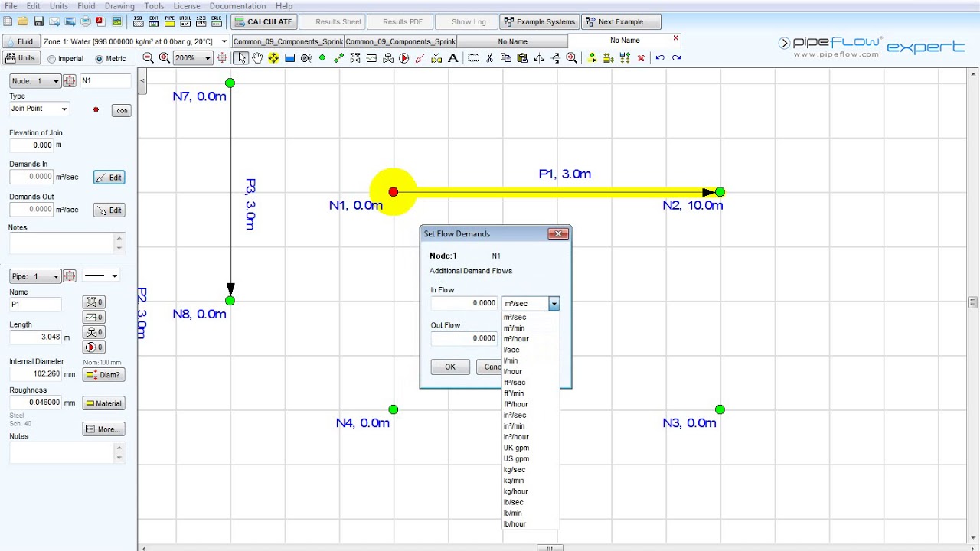Open the Tools menu
Image resolution: width=980 pixels, height=551 pixels.
click(154, 6)
